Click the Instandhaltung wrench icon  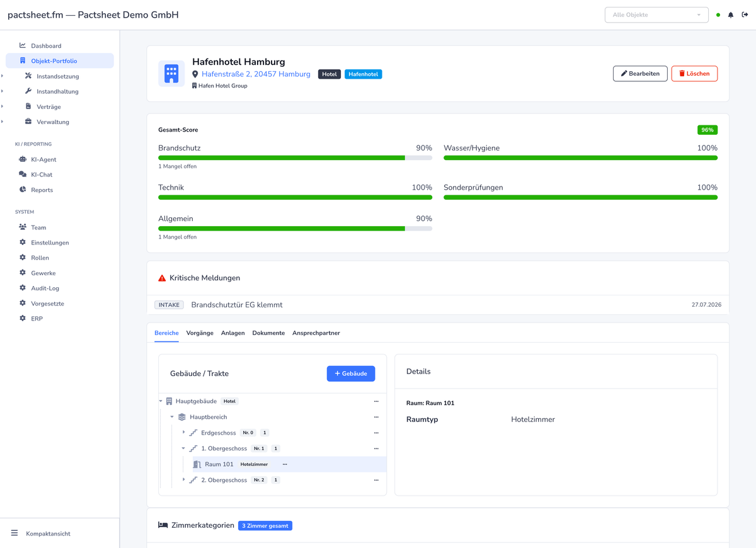tap(28, 91)
